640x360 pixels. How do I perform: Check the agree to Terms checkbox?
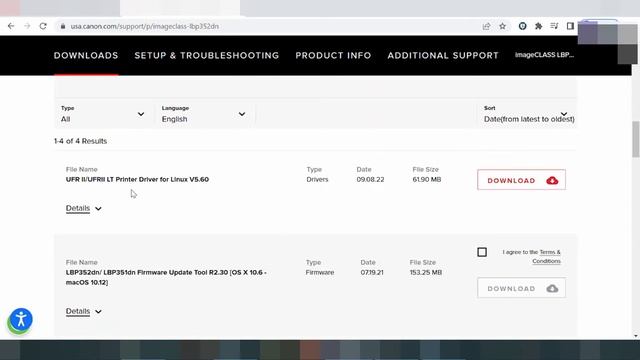[x=482, y=252]
